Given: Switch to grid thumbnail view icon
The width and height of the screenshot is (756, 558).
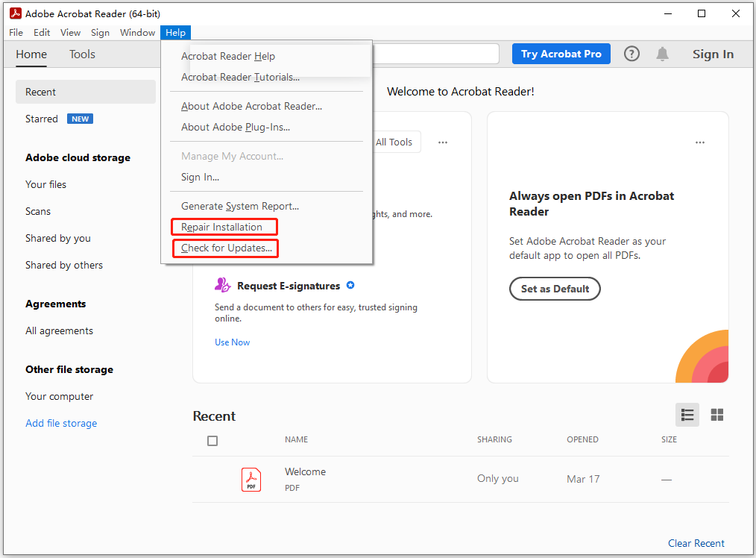Looking at the screenshot, I should tap(717, 415).
